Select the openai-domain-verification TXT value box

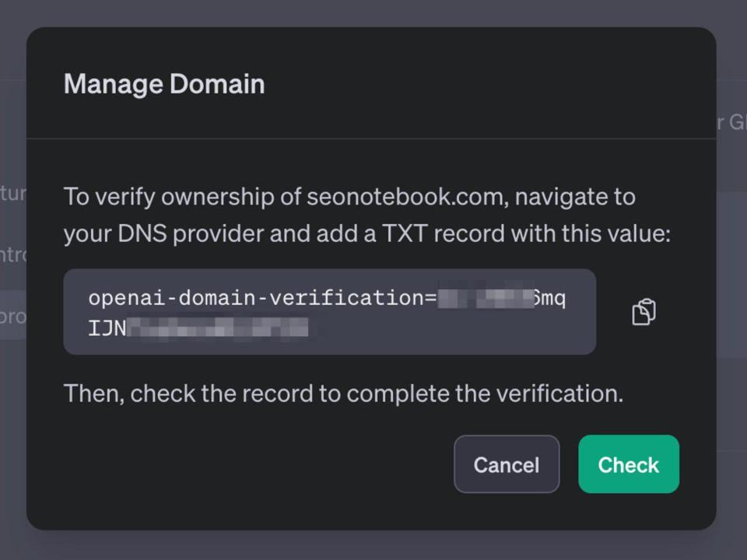[330, 311]
